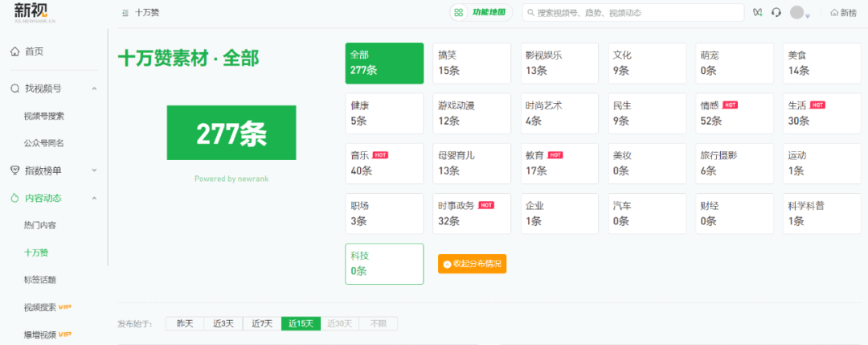This screenshot has width=868, height=345.
Task: Collapse the 找视频号 sidebar section
Action: coord(94,88)
